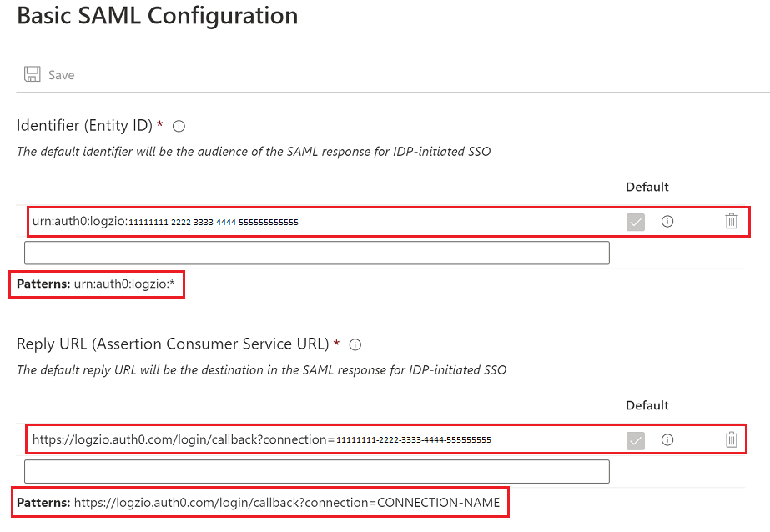
Task: Click the urn:auth0:logzio identifier text entry
Action: (x=165, y=221)
